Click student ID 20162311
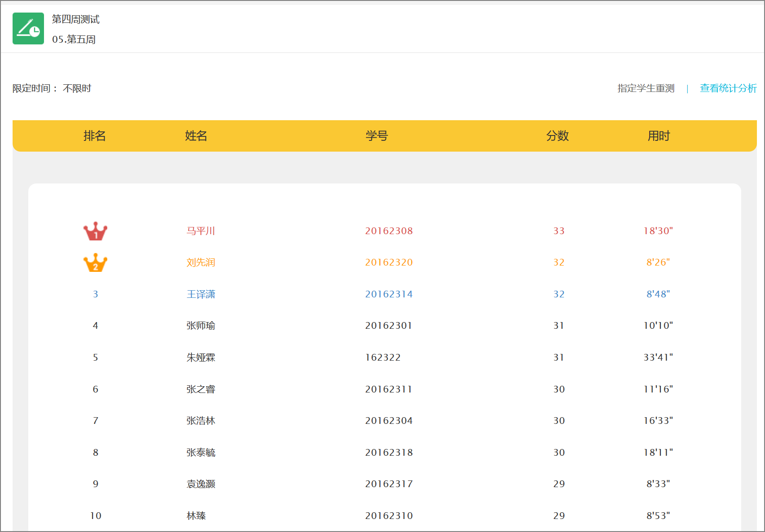Viewport: 765px width, 532px height. point(389,389)
